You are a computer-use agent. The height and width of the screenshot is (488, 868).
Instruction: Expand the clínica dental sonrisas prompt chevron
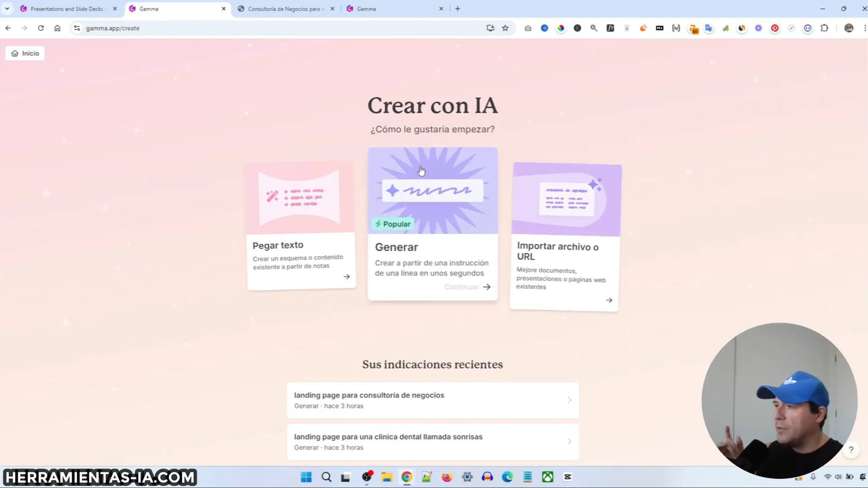[569, 441]
